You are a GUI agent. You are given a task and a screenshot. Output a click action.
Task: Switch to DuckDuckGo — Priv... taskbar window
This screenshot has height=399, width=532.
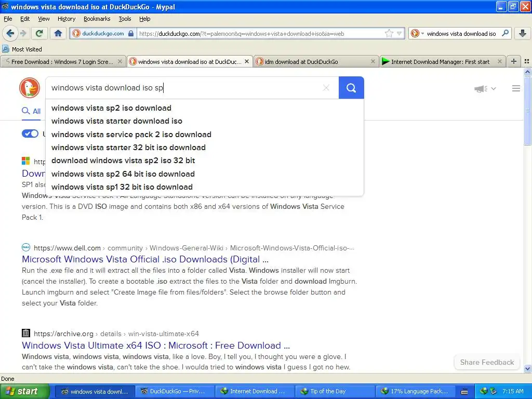175,391
